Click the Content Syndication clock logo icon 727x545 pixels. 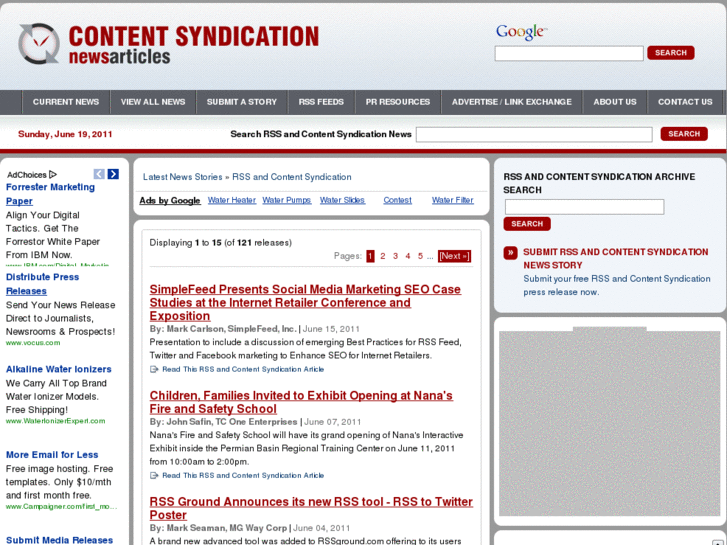[x=39, y=44]
